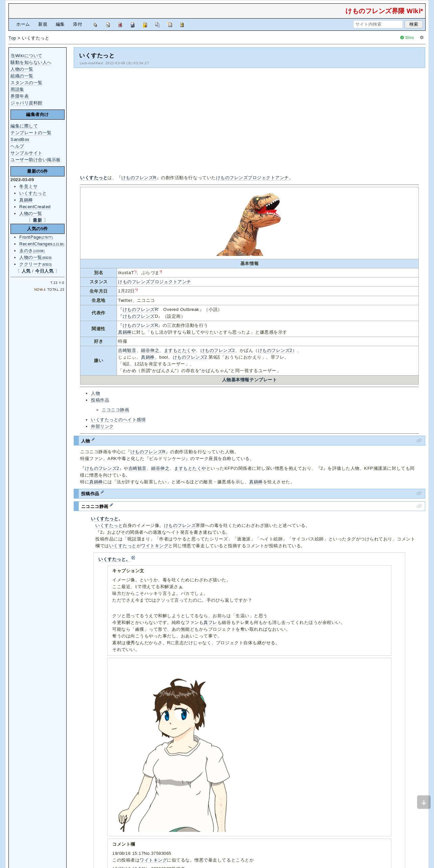Click the floppy disk toolbar icon
434x868 pixels.
click(132, 25)
